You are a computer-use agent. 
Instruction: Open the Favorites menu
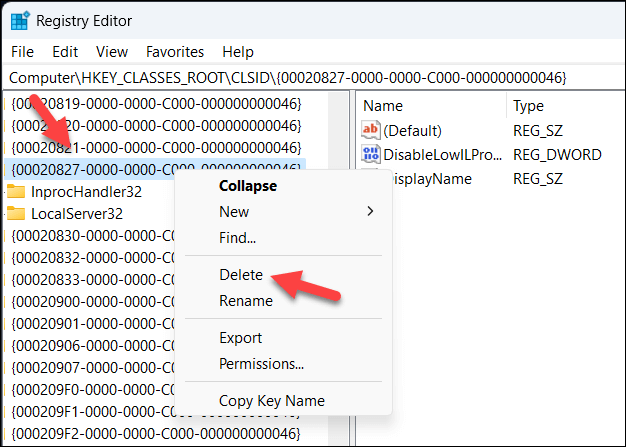175,52
